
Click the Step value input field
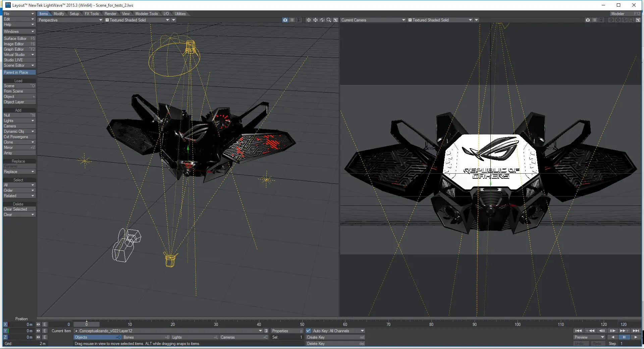coord(629,344)
